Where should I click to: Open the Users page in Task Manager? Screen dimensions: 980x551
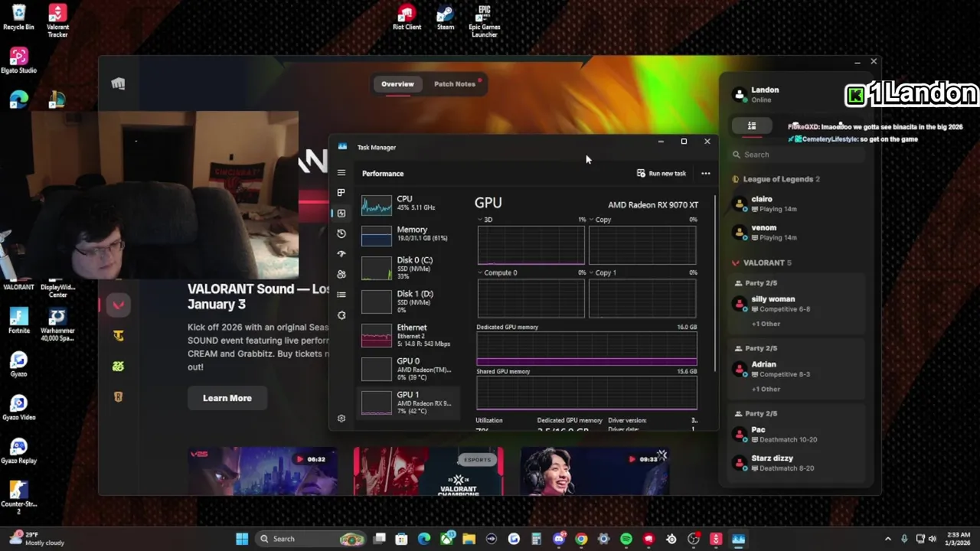[x=341, y=274]
